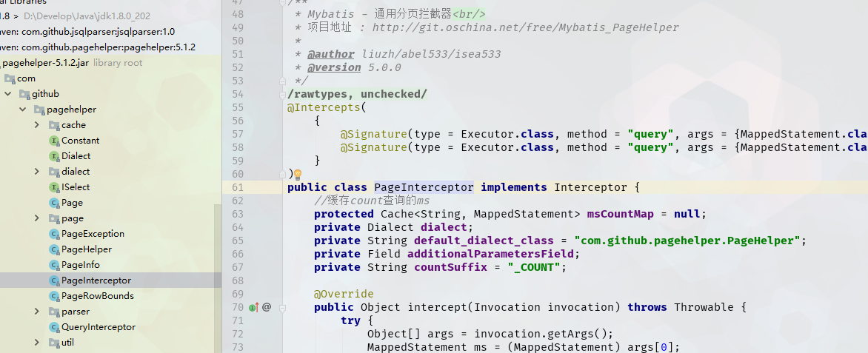Click the page package folder icon
Viewport: 868px width, 353px height.
coord(54,218)
